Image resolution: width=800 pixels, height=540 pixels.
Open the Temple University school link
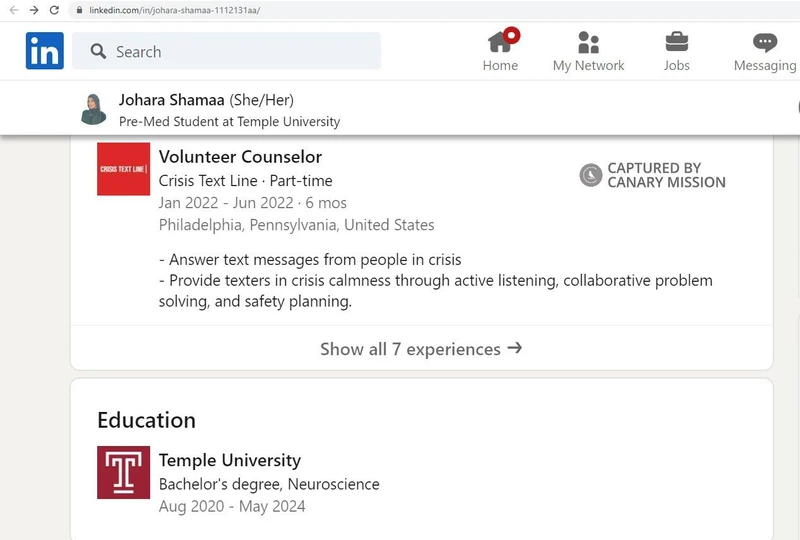point(230,460)
